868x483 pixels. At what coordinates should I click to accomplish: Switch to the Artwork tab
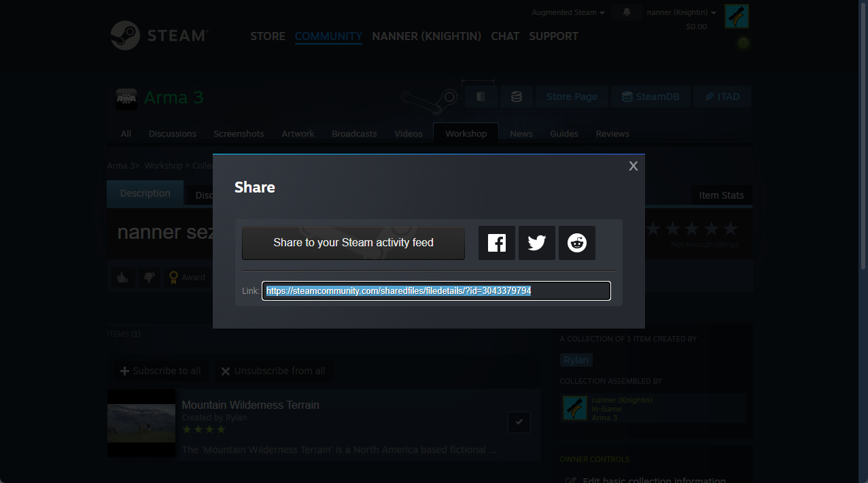point(298,133)
